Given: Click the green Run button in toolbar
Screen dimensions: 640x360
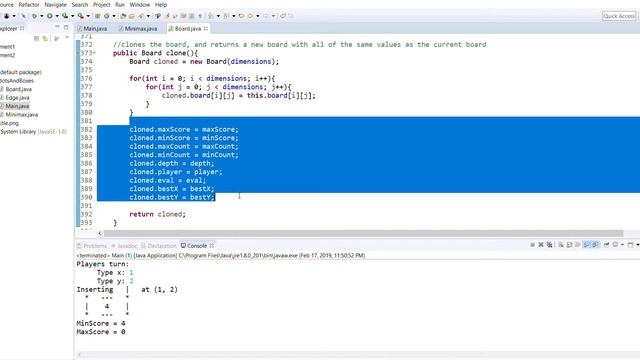Looking at the screenshot, I should coord(49,16).
